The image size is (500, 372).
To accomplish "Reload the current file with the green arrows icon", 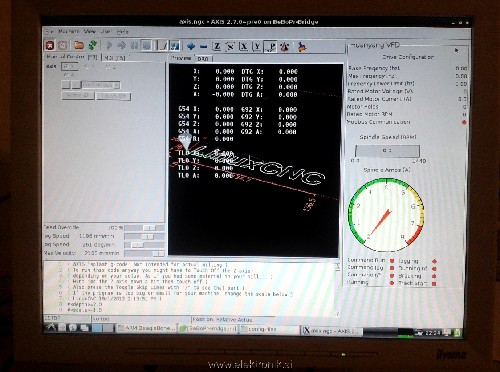I will tap(92, 45).
